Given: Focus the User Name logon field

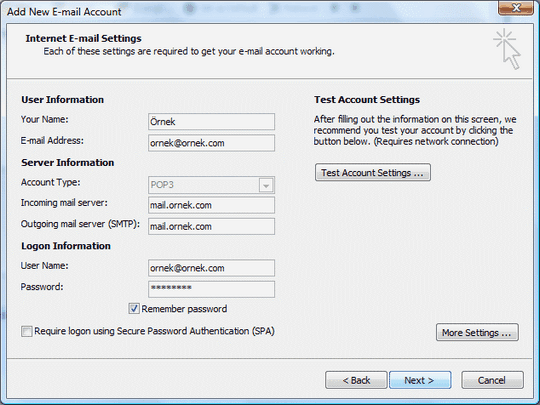Looking at the screenshot, I should point(211,268).
